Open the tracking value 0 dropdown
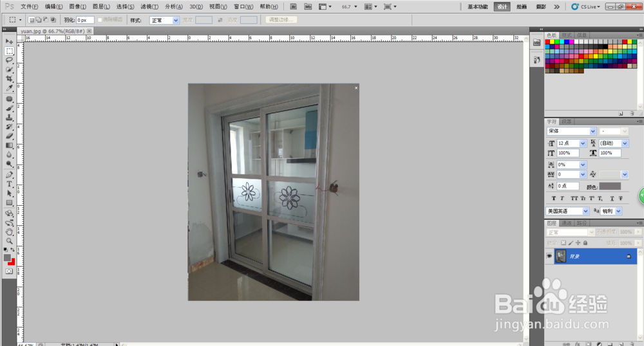Viewport: 644px width, 346px height. pyautogui.click(x=582, y=175)
